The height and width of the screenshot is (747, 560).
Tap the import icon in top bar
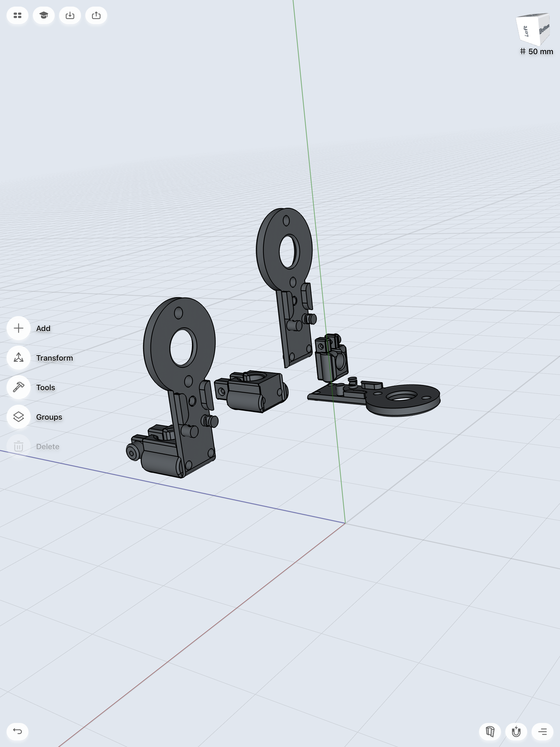(70, 16)
